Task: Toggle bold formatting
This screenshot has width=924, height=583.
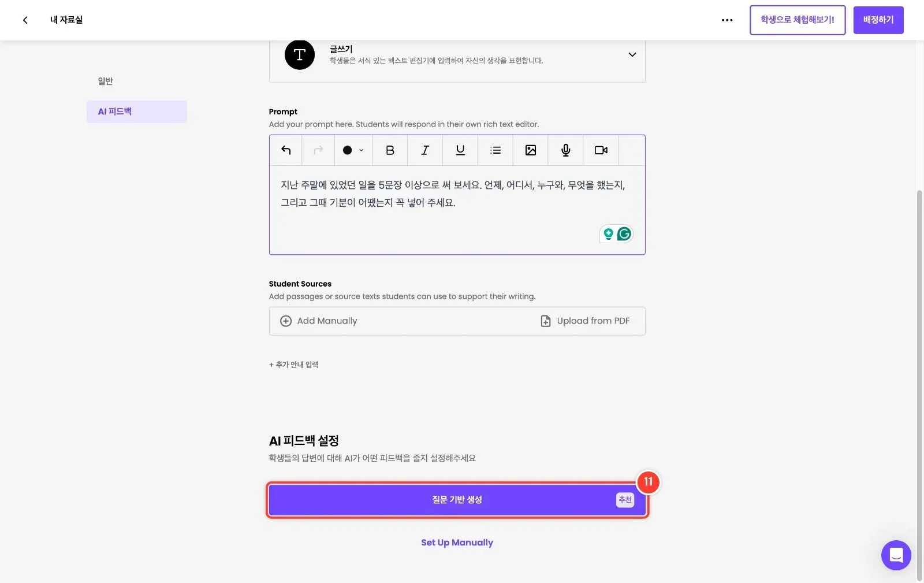Action: tap(390, 150)
